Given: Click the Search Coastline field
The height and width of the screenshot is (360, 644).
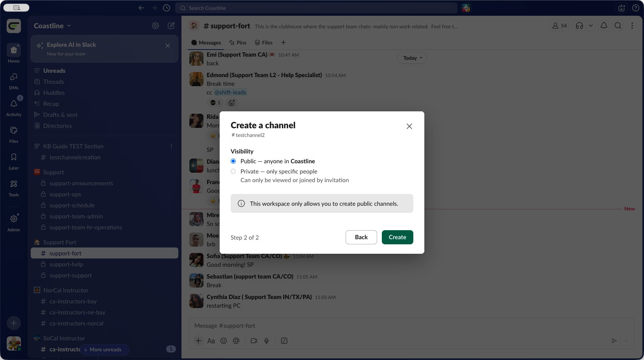Looking at the screenshot, I should (x=317, y=8).
